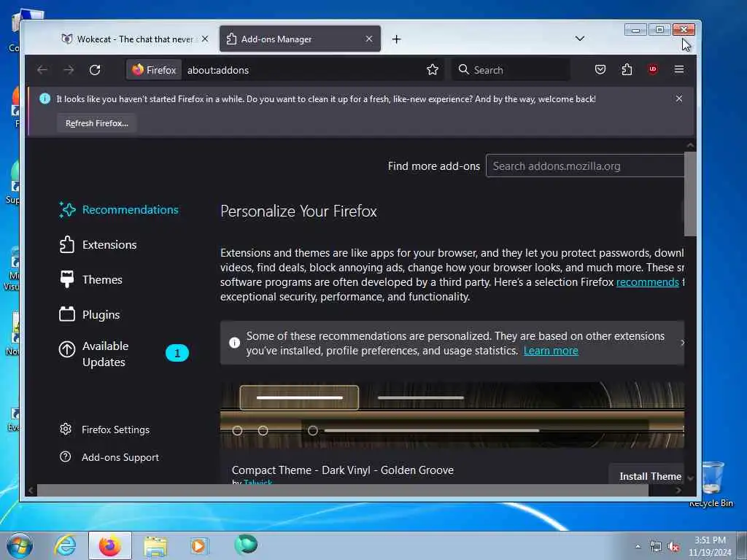Open the Recommendations category
The image size is (747, 560).
(x=119, y=210)
